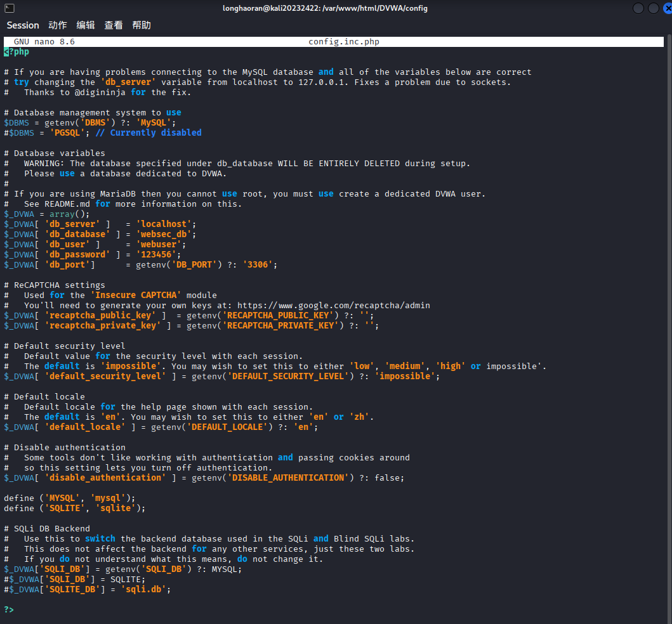Click the '3306' port value
Image resolution: width=672 pixels, height=624 pixels.
pyautogui.click(x=258, y=264)
